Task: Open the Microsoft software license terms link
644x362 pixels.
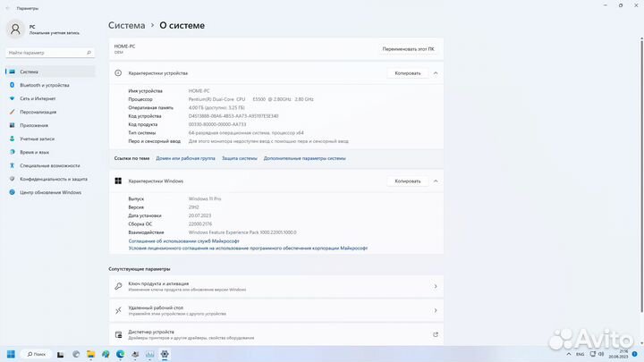Action: (248, 248)
